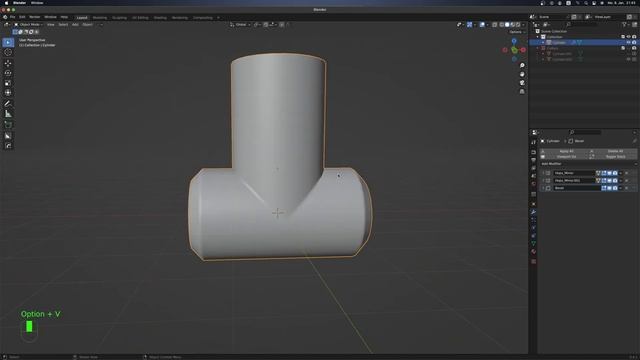Open the Add Modifier dropdown
Viewport: 640px width, 360px height.
[x=588, y=164]
